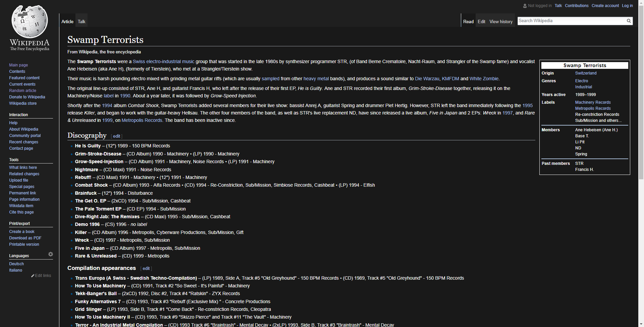644x327 pixels.
Task: Go to Main page in sidebar
Action: point(18,65)
